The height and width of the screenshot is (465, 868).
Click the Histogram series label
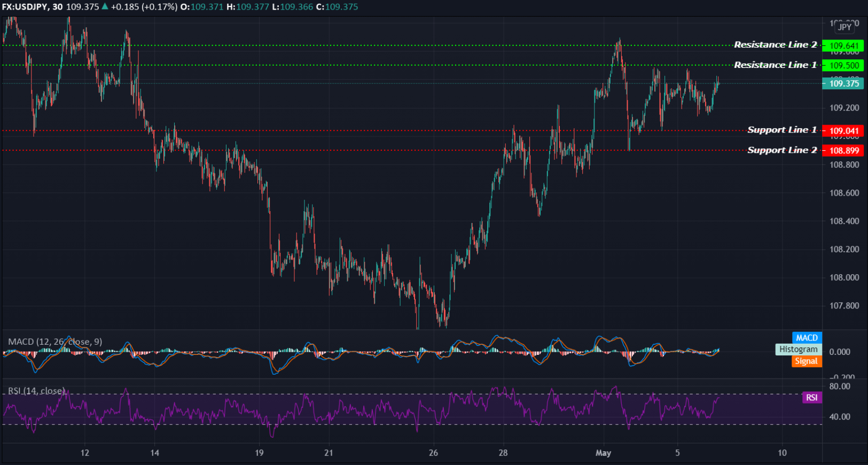798,350
